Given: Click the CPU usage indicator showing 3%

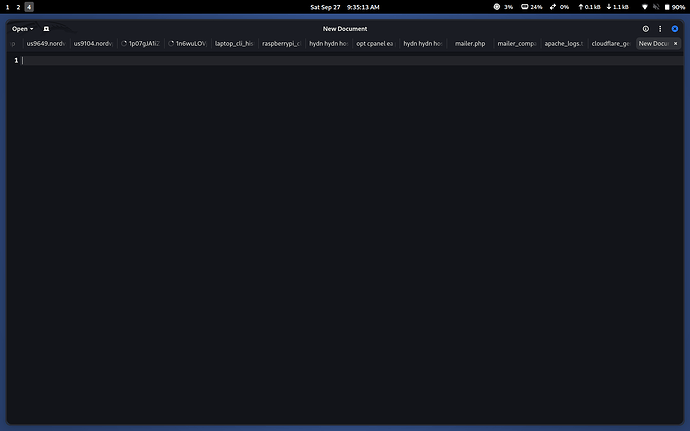Looking at the screenshot, I should point(502,7).
